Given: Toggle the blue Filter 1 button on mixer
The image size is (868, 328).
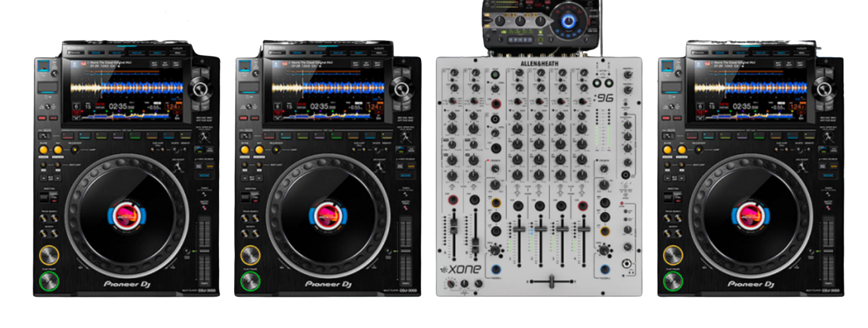Looking at the screenshot, I should pos(497,270).
